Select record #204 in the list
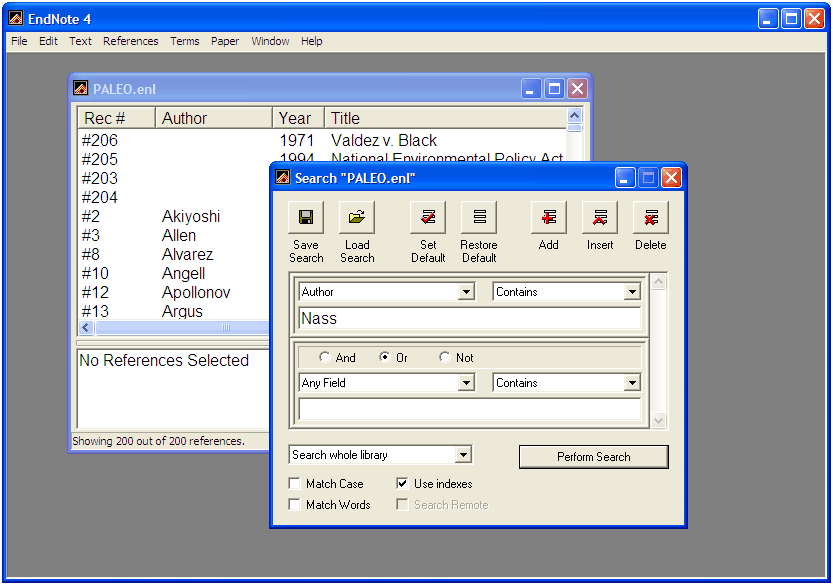The height and width of the screenshot is (585, 833). click(x=174, y=197)
